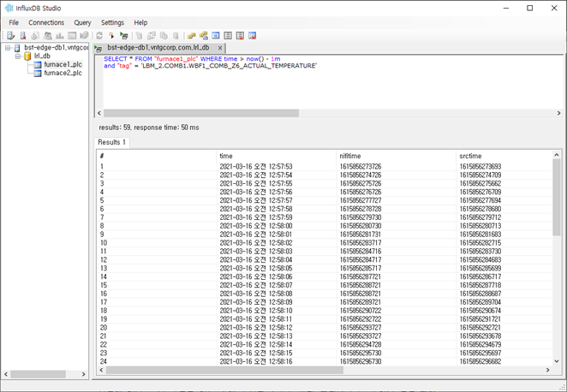Click the grayed database cylinder toolbar icon
Image resolution: width=567 pixels, height=392 pixels.
pyautogui.click(x=139, y=35)
